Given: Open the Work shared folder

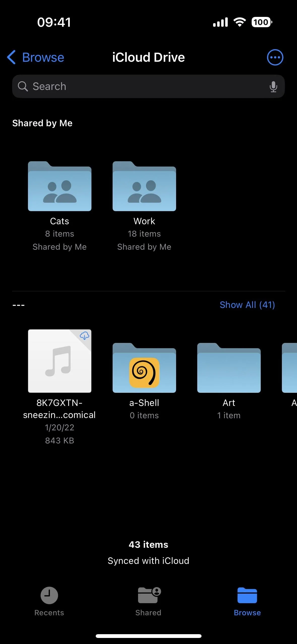Looking at the screenshot, I should pos(144,186).
